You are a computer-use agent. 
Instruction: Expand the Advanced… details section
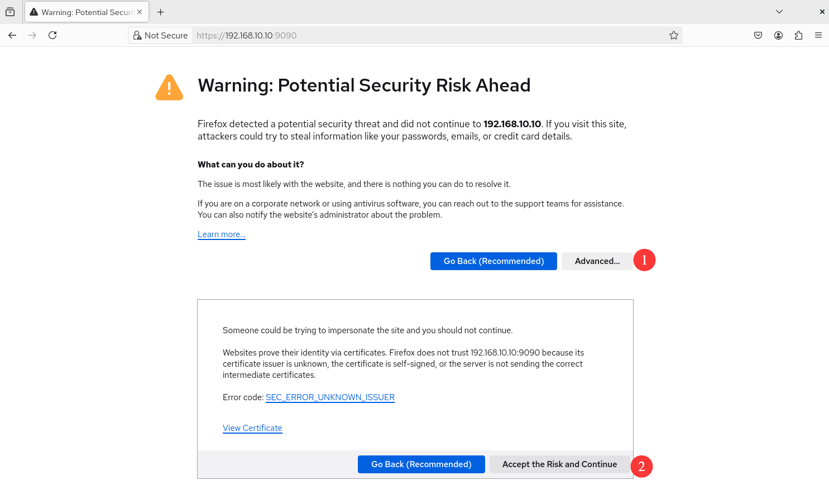click(x=597, y=261)
